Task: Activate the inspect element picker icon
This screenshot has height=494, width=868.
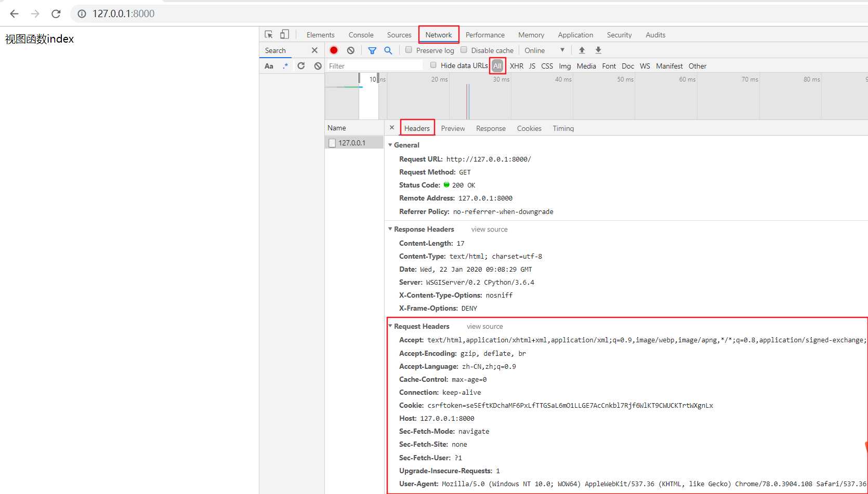Action: (269, 34)
